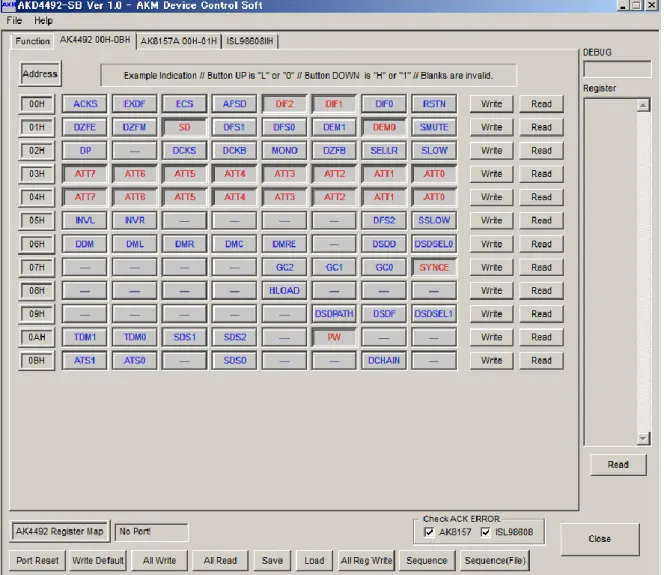Toggle the INVL bit button

click(x=85, y=220)
